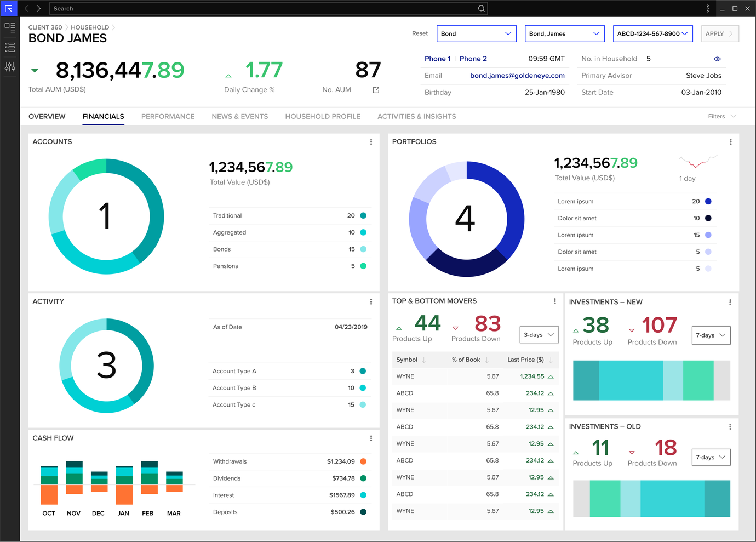Open the Accounts panel options menu
The width and height of the screenshot is (756, 542).
(371, 142)
